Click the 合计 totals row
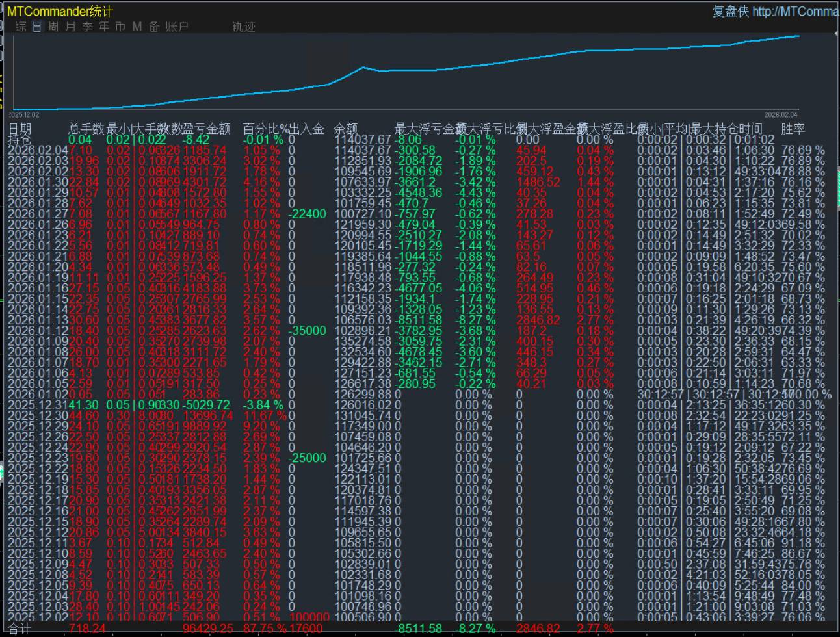This screenshot has width=840, height=637. coord(20,629)
